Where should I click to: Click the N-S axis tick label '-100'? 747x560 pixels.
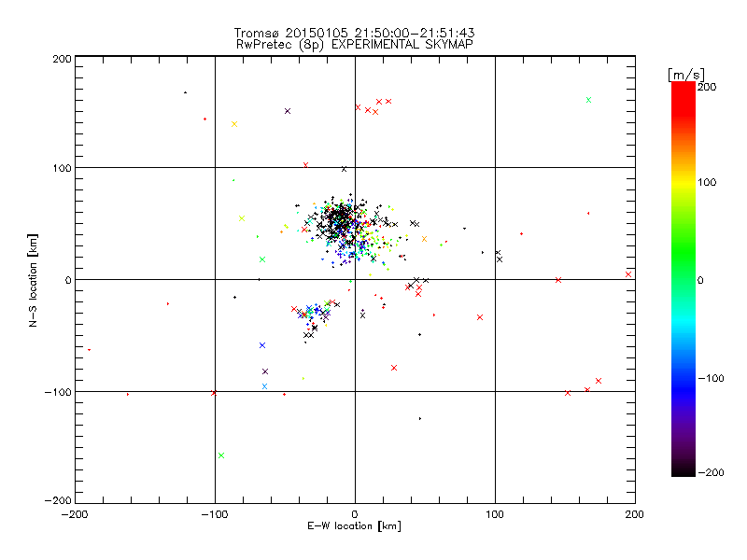[58, 392]
